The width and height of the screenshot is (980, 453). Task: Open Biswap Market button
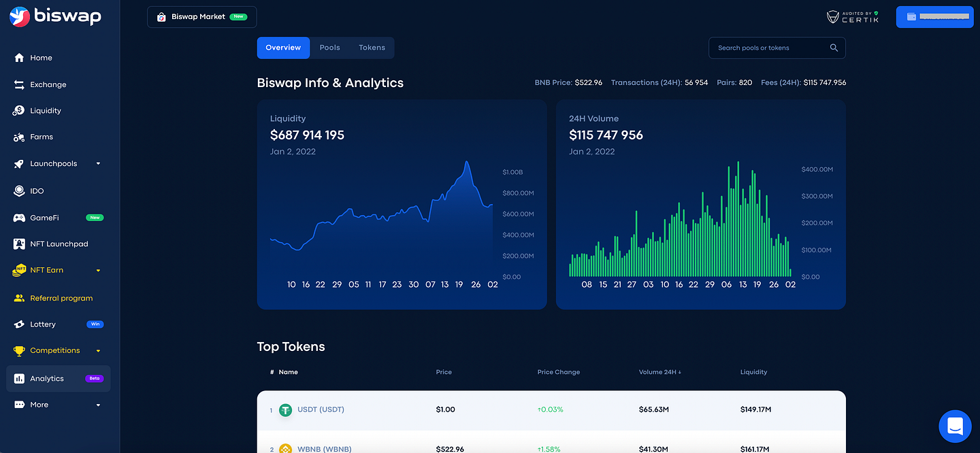[202, 17]
